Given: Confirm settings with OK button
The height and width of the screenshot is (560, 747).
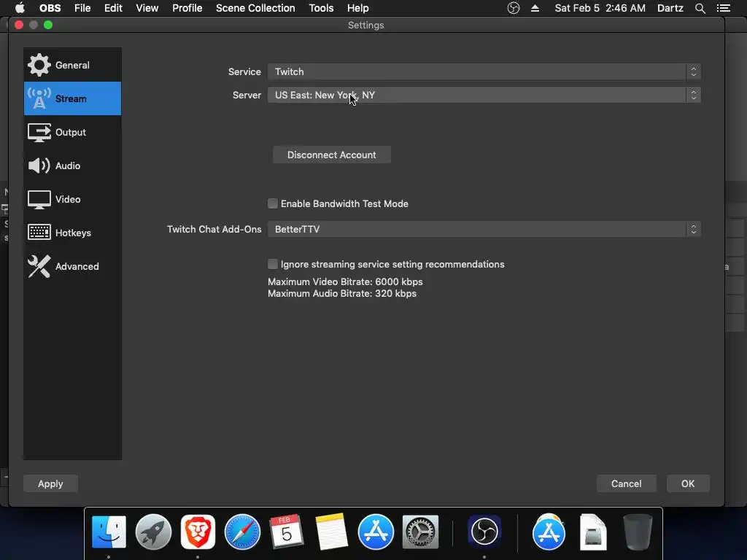Looking at the screenshot, I should [688, 484].
